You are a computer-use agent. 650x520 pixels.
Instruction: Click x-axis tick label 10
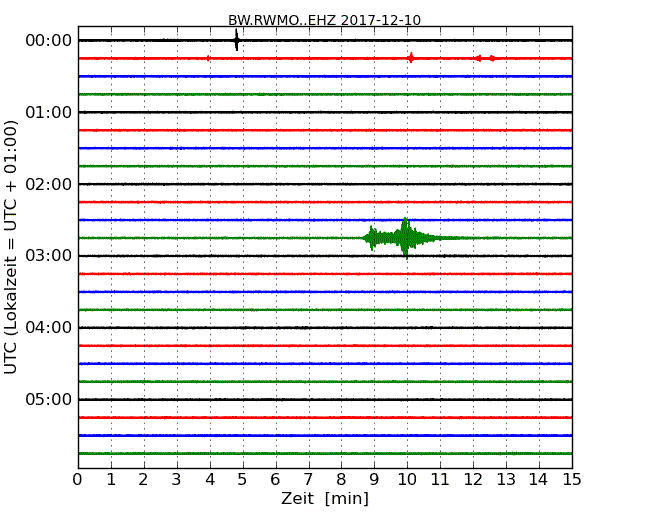click(407, 480)
